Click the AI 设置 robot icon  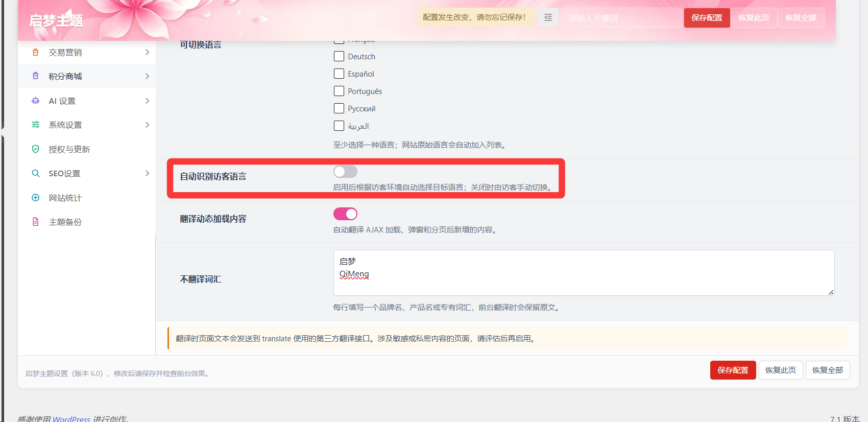pyautogui.click(x=35, y=101)
